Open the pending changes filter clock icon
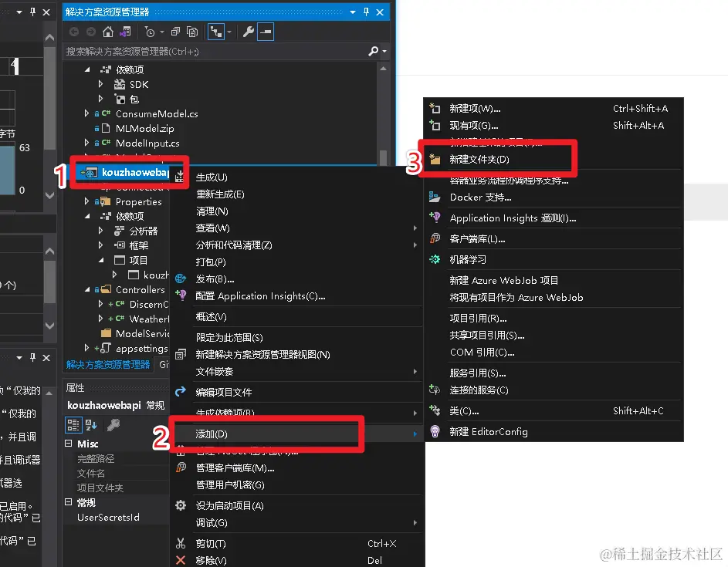728x567 pixels. tap(150, 32)
